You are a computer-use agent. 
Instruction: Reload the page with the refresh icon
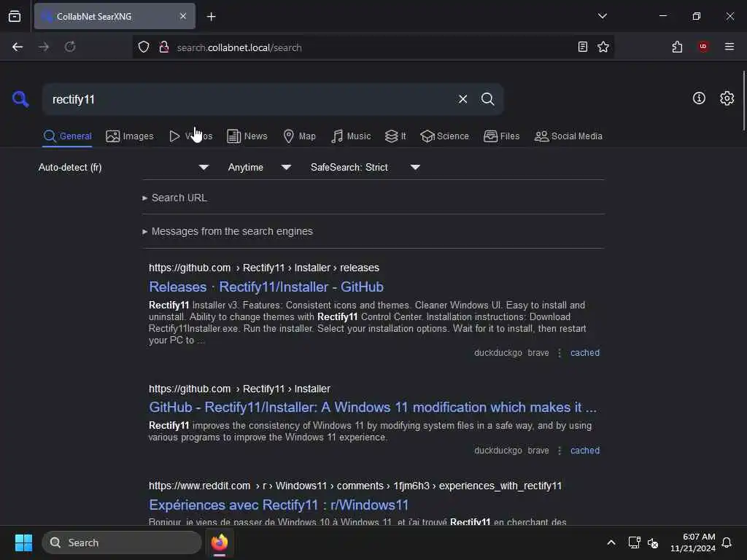70,47
